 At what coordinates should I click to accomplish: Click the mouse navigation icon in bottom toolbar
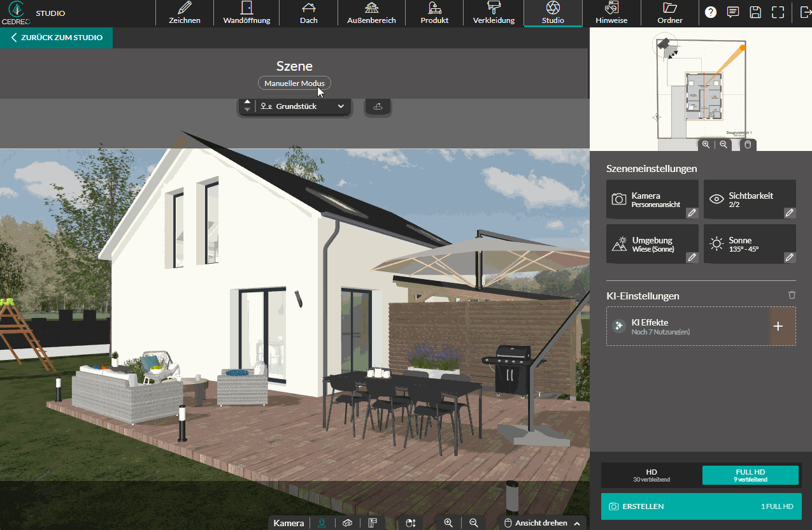411,523
